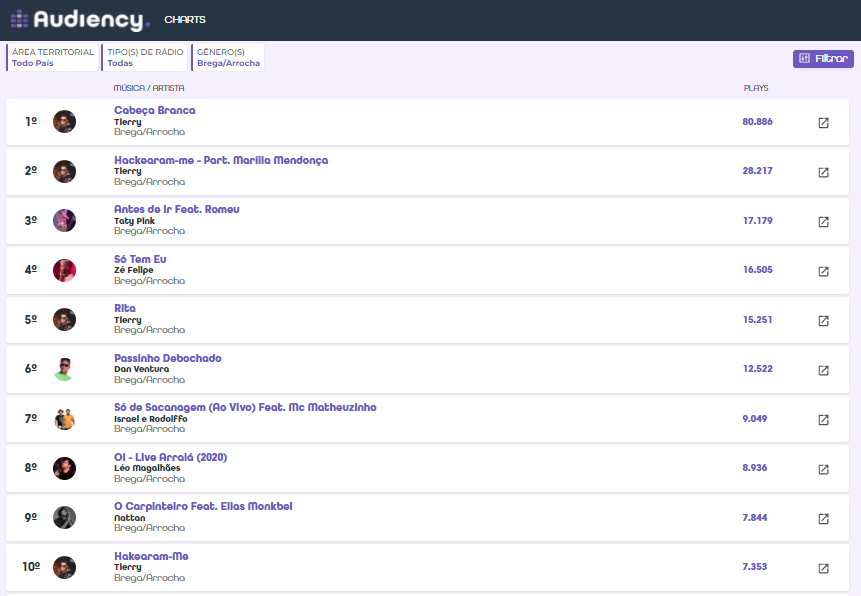
Task: Click Tierry's avatar beside Cabeça Branca
Action: pyautogui.click(x=64, y=122)
